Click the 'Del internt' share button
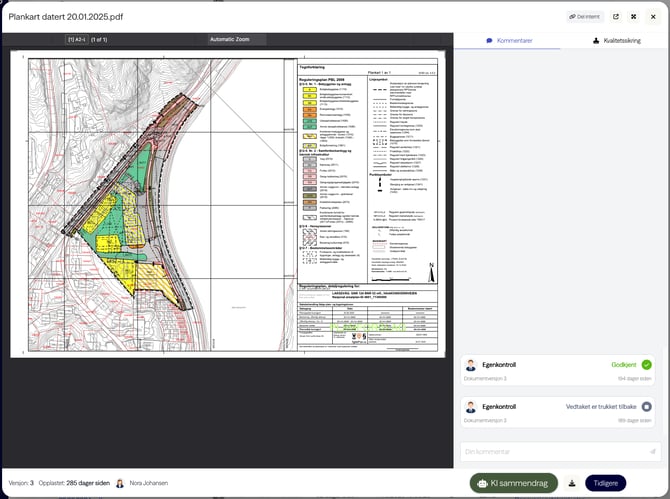Screen dimensions: 670x499 coord(585,17)
